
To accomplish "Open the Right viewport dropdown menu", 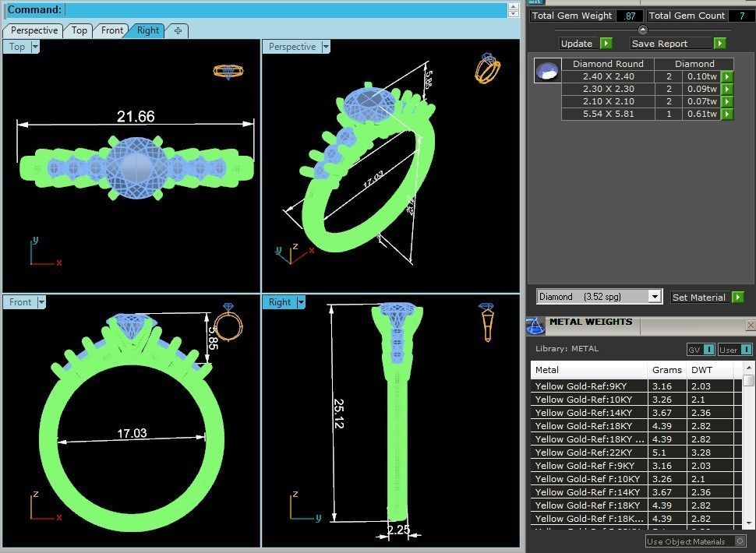I will (301, 302).
